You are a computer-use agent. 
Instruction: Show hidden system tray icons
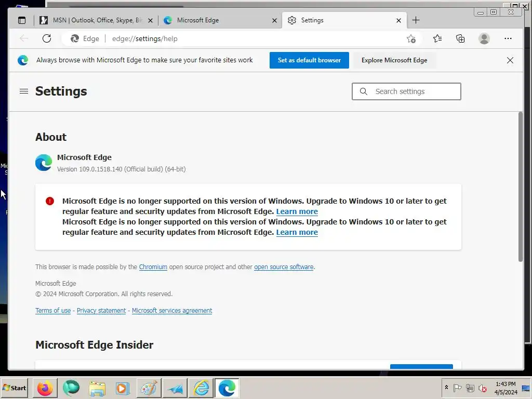(446, 388)
